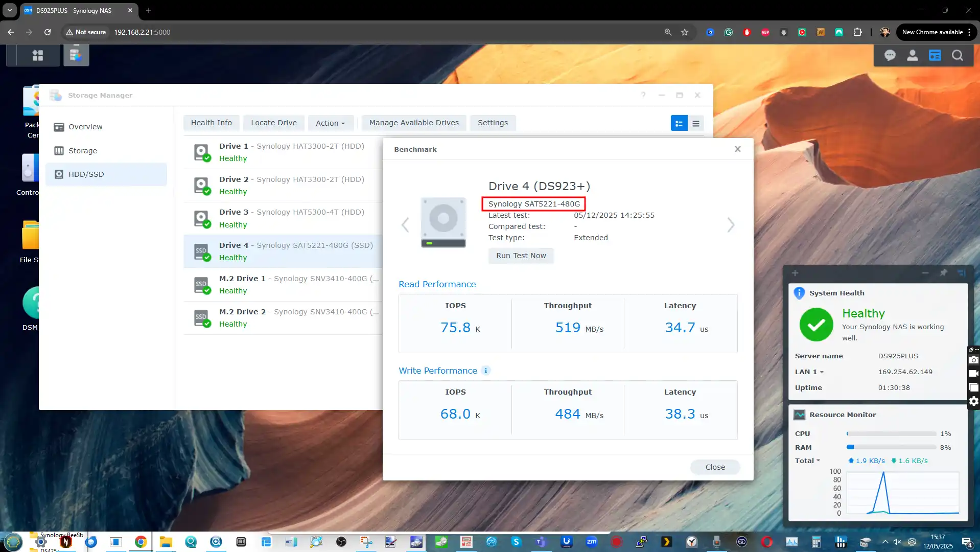The height and width of the screenshot is (552, 980).
Task: Click Health Info button
Action: point(211,123)
